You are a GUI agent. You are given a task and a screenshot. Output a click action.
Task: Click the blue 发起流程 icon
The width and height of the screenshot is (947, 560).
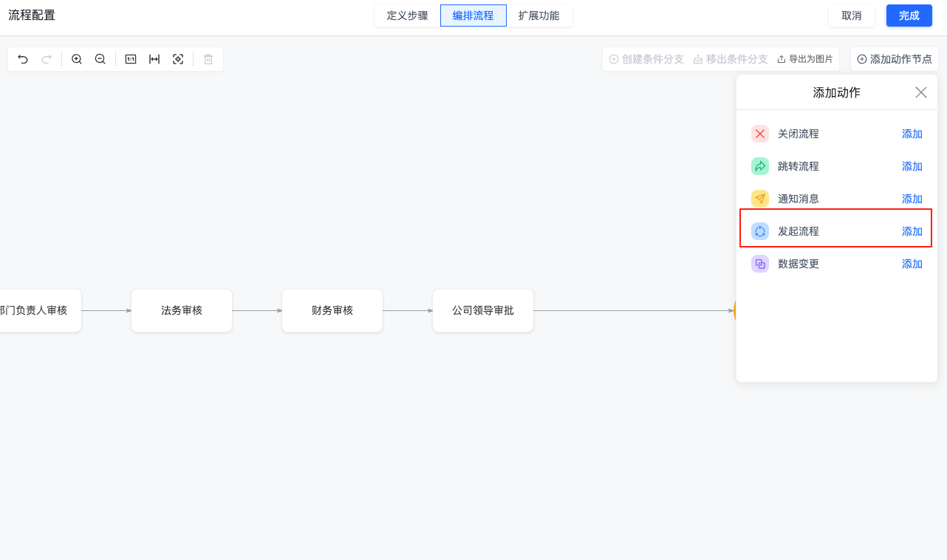point(760,231)
